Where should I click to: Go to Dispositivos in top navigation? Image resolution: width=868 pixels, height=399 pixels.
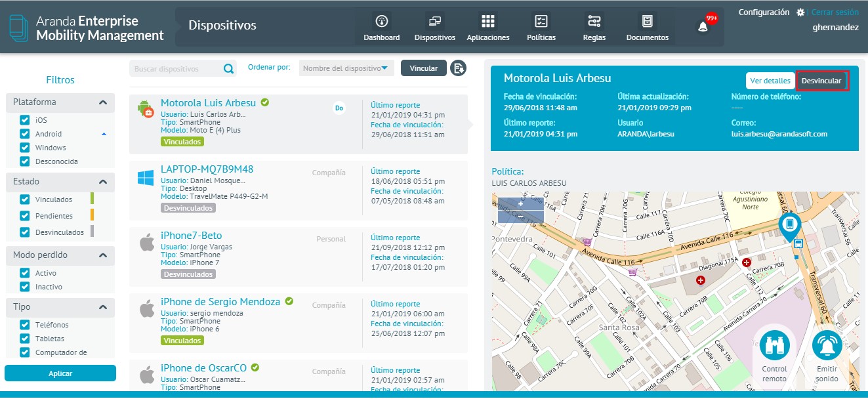pyautogui.click(x=435, y=28)
